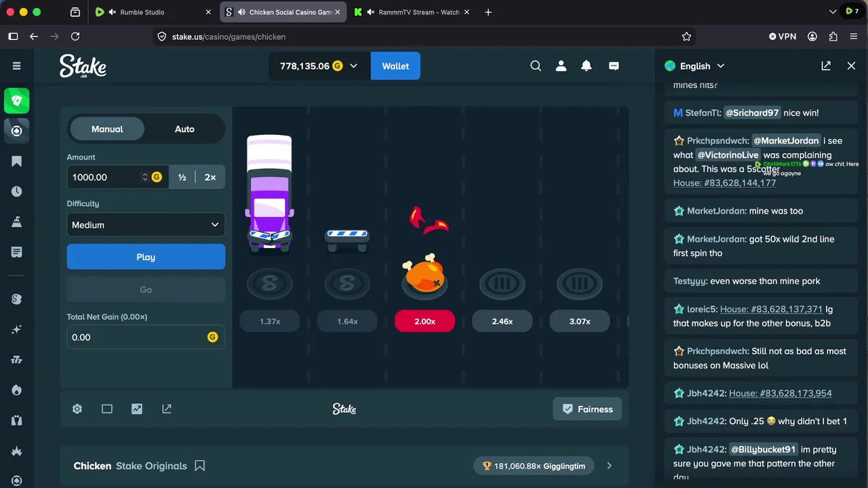Select the casino chip sidebar icon
This screenshot has height=488, width=868.
click(x=16, y=131)
